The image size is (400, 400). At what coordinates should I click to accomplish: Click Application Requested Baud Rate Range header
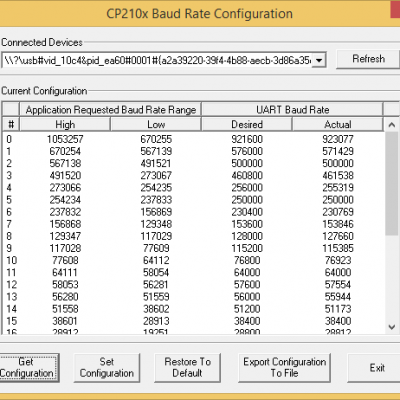tap(111, 110)
